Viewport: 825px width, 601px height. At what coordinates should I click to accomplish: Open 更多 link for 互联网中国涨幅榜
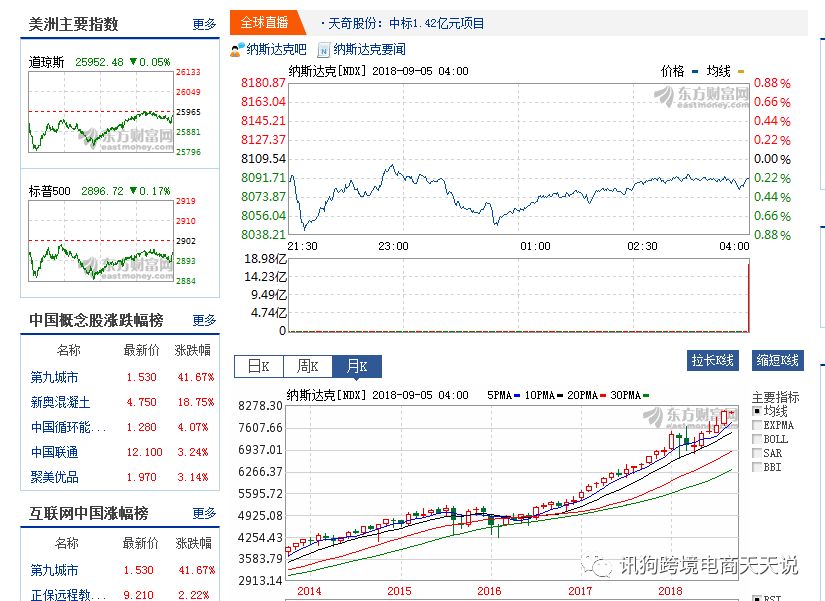(204, 513)
